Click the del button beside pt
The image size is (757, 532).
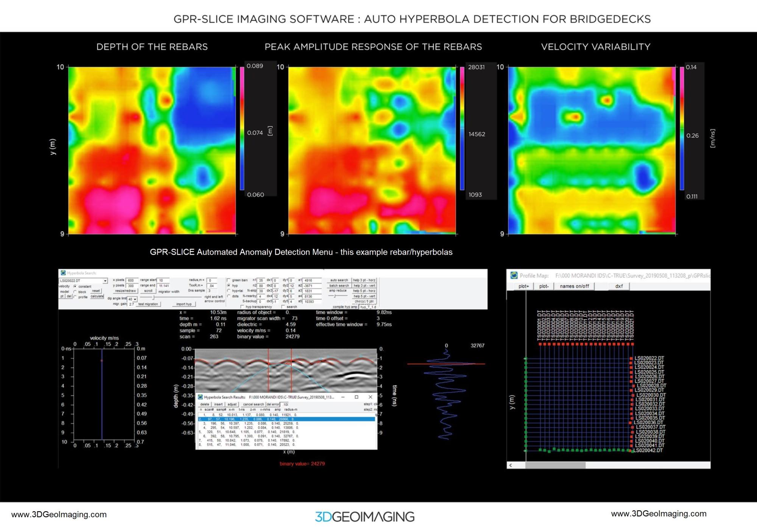tap(69, 296)
